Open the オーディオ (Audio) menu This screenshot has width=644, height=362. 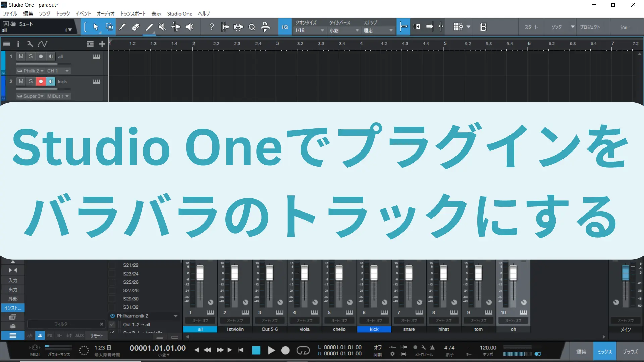click(105, 14)
